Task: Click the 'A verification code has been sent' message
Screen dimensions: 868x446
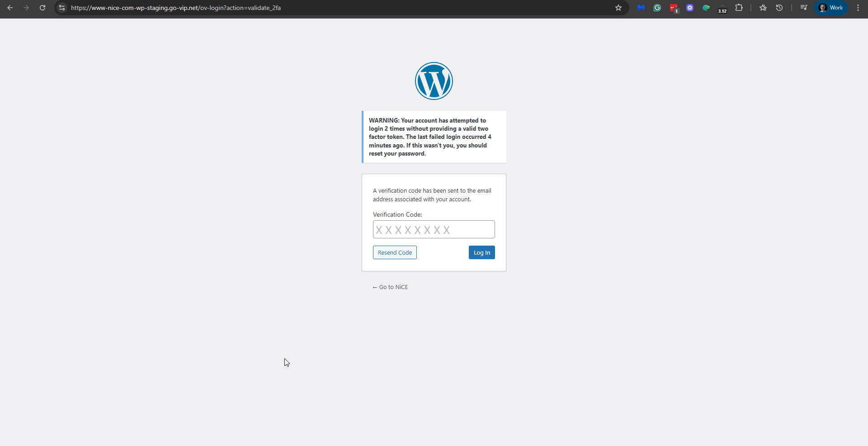Action: 432,195
